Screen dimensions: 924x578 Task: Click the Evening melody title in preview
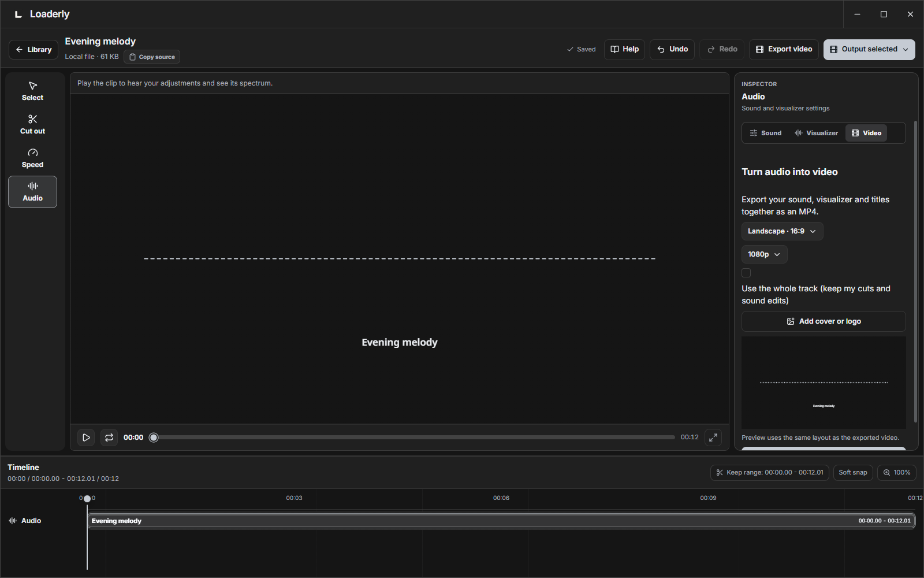(400, 342)
